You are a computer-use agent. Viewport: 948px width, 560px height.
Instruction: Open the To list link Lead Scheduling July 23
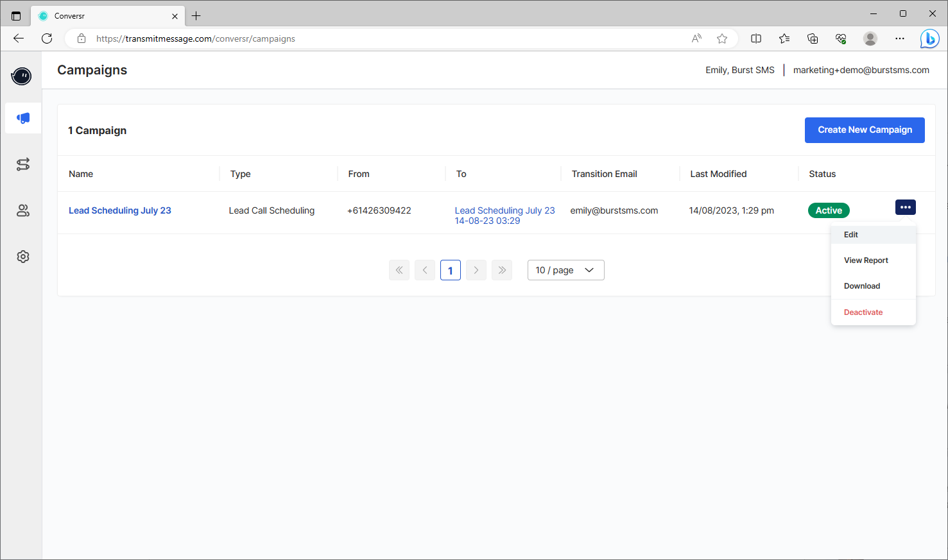(x=504, y=216)
